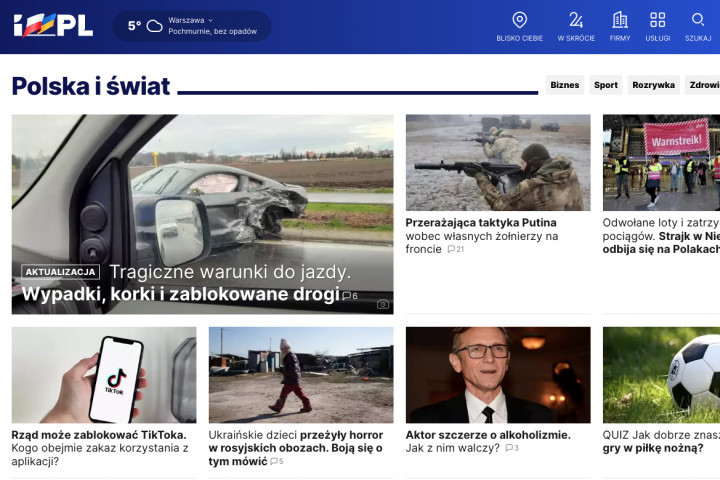The height and width of the screenshot is (480, 720).
Task: Click the Ukrainian child photo thumbnail
Action: [x=300, y=374]
